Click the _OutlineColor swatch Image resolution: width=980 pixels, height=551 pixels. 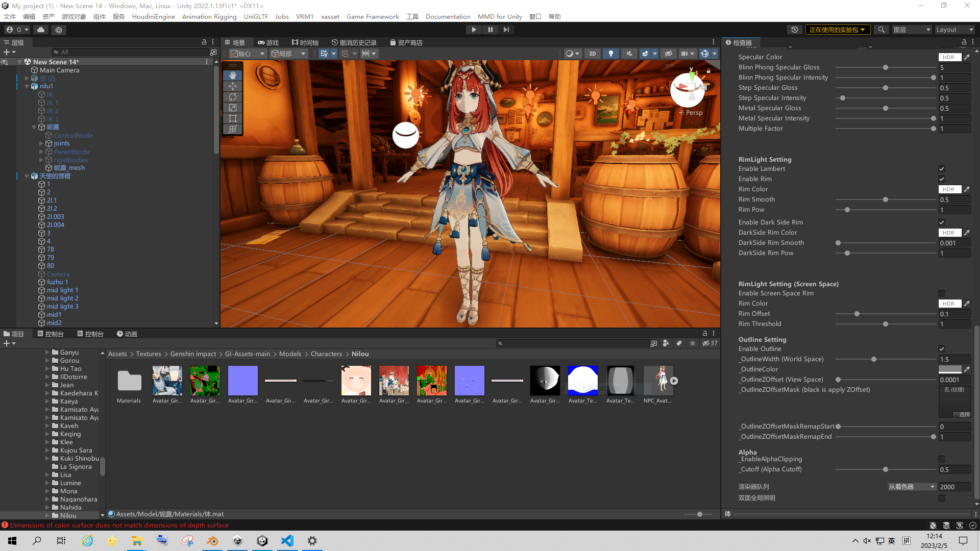pyautogui.click(x=949, y=369)
